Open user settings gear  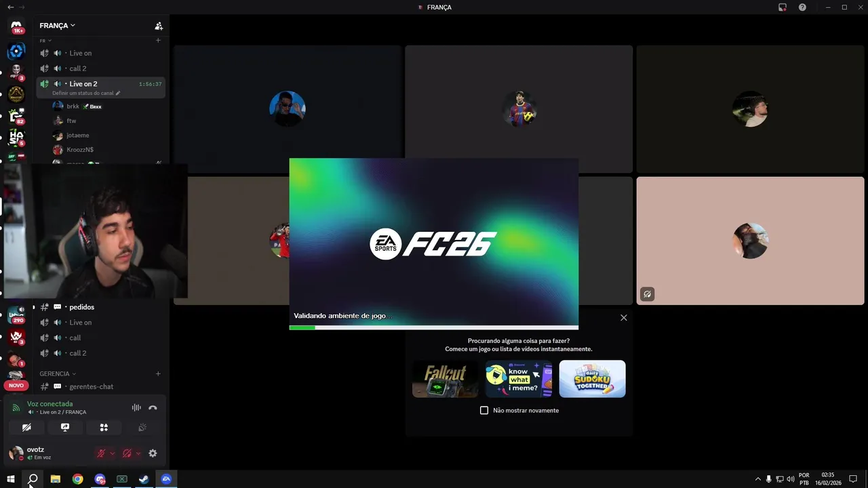[153, 453]
